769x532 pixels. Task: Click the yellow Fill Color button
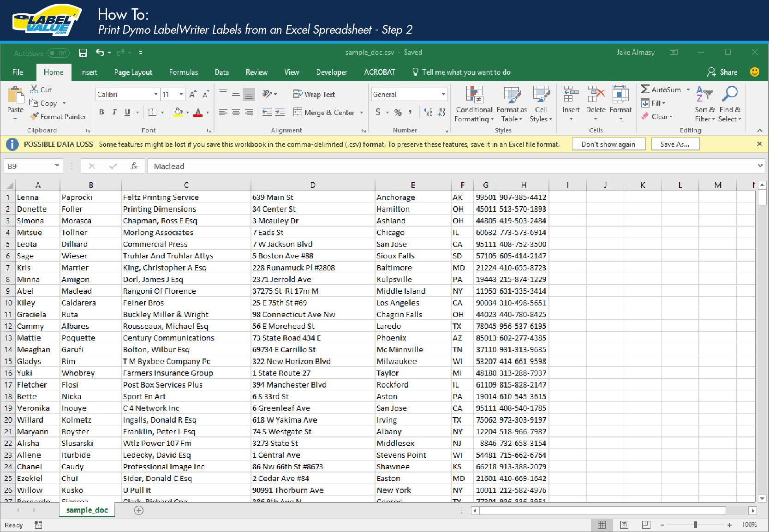tap(179, 112)
